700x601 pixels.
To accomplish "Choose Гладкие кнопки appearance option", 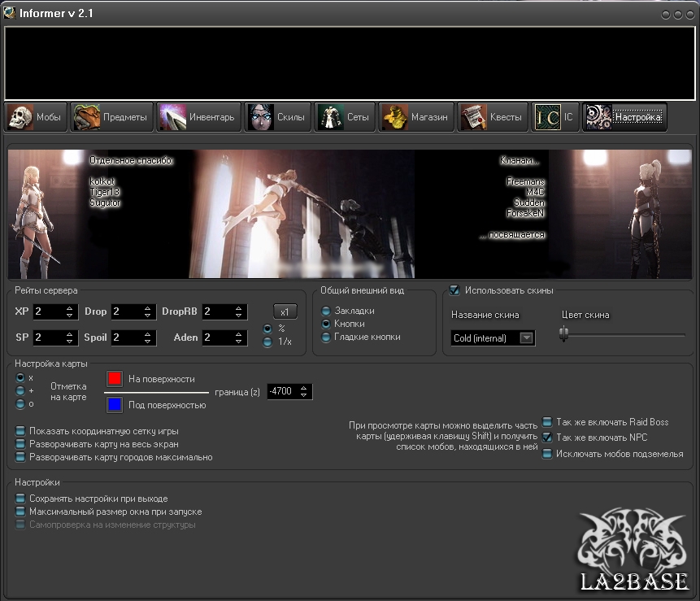I will point(326,338).
